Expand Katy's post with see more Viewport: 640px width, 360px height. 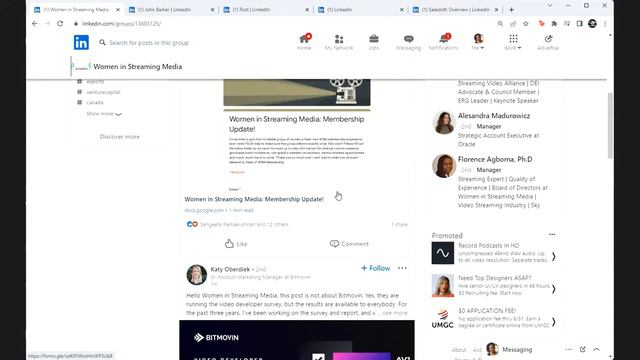tap(395, 313)
